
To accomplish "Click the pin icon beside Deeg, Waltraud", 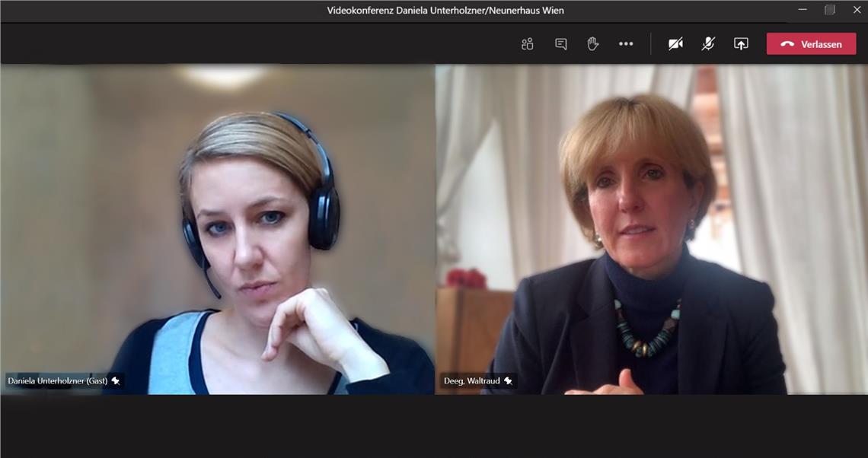I will 508,380.
